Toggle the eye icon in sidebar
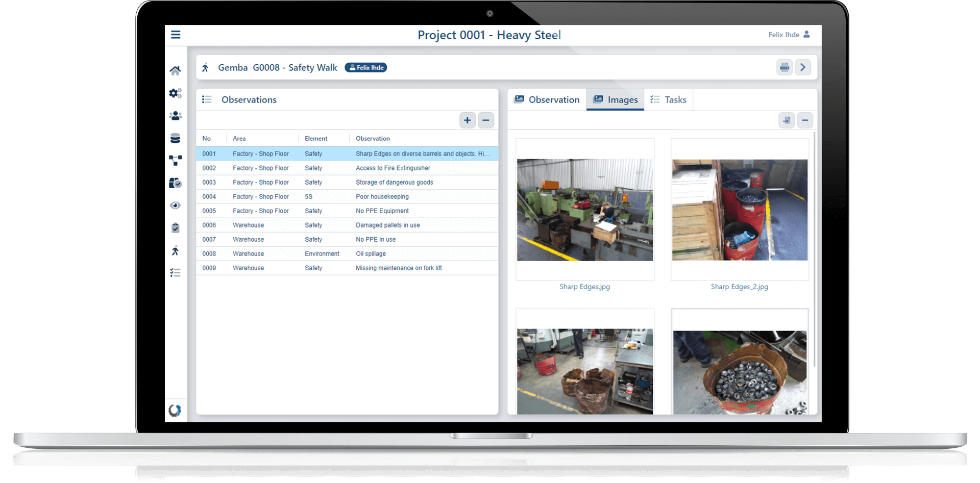This screenshot has height=483, width=980. click(175, 206)
